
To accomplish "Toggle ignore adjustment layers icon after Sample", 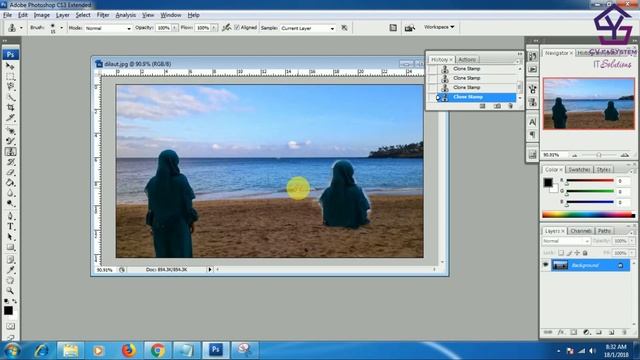I will point(344,28).
